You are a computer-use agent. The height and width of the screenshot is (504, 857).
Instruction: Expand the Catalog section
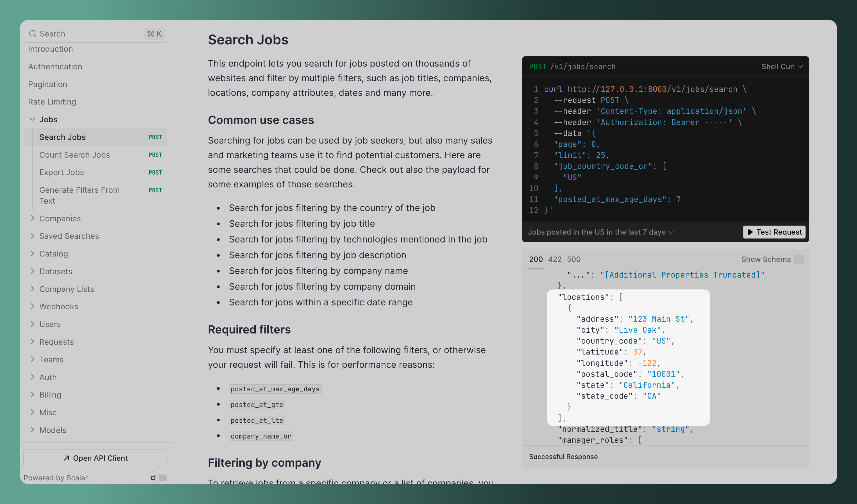coord(32,253)
